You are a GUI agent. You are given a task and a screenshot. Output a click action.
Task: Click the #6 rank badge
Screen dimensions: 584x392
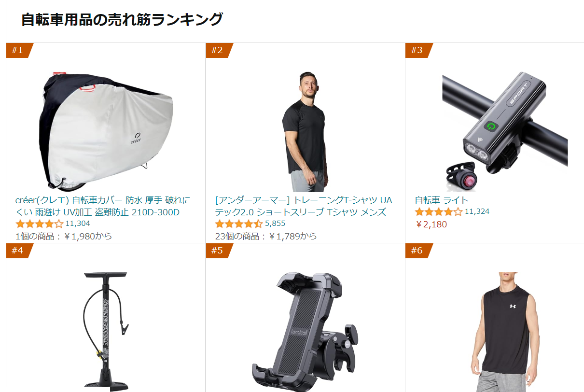click(x=418, y=251)
